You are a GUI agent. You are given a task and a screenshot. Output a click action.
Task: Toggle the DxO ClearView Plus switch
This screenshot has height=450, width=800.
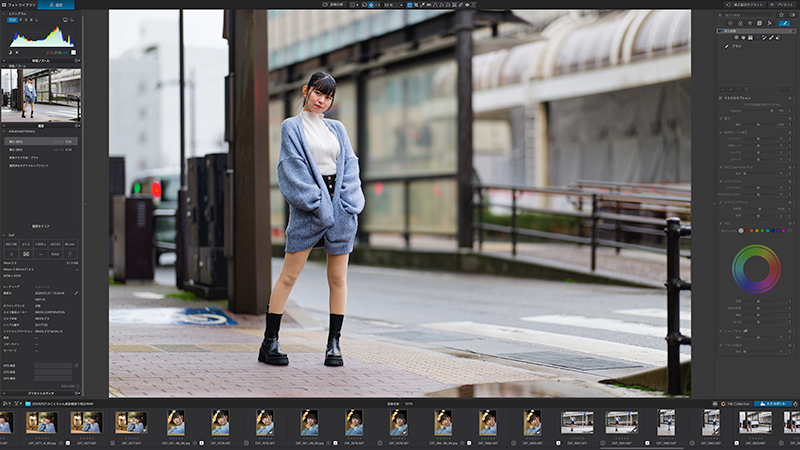[x=791, y=167]
